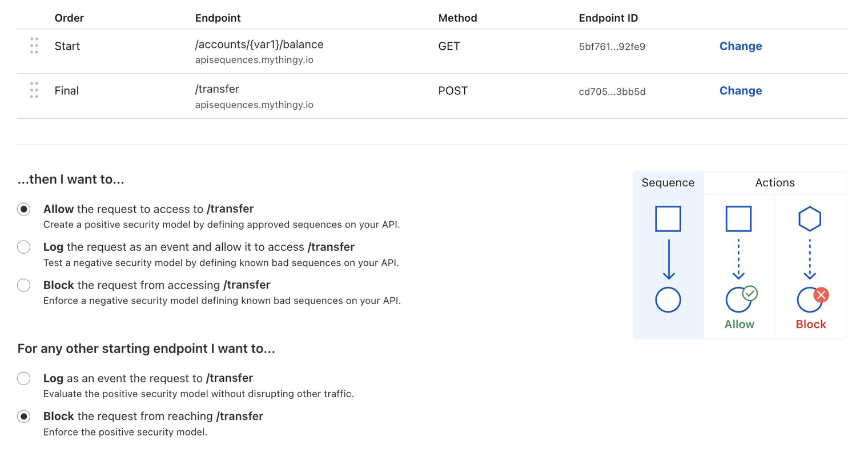
Task: Click the Block red X circle icon
Action: click(821, 295)
